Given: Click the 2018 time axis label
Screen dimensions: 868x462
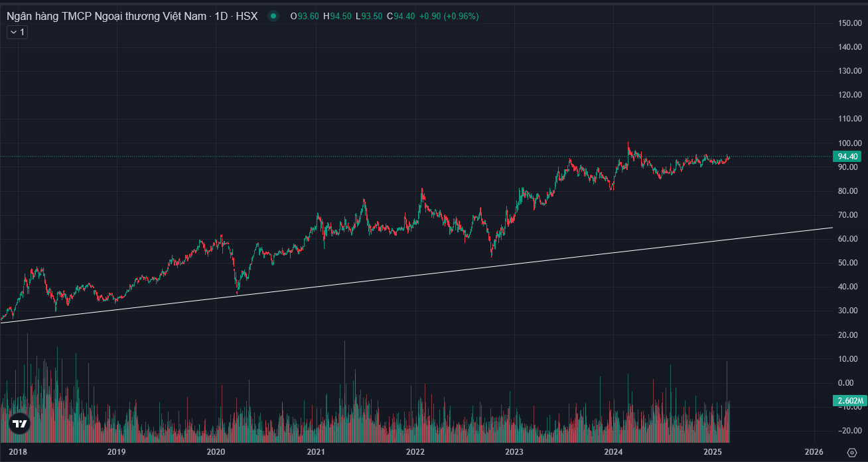Looking at the screenshot, I should point(19,452).
